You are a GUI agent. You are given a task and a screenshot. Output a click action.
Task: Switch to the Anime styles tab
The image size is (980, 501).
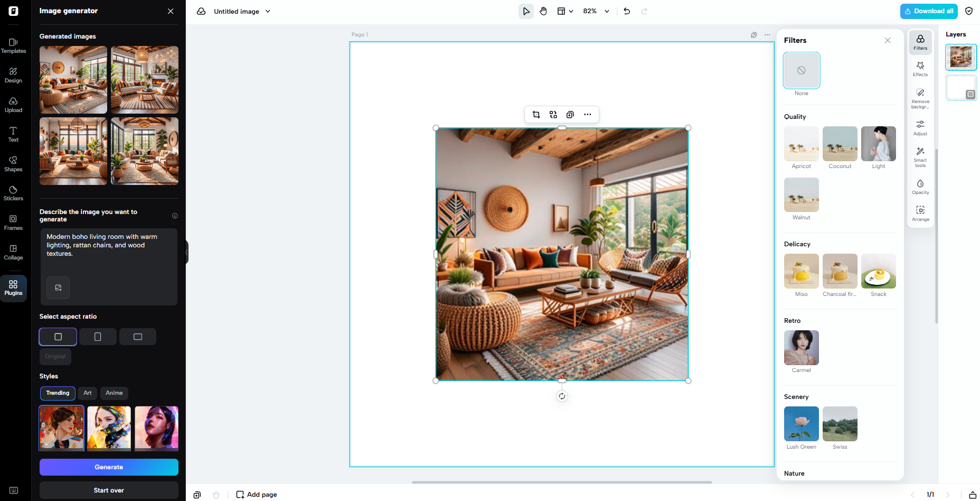[114, 393]
